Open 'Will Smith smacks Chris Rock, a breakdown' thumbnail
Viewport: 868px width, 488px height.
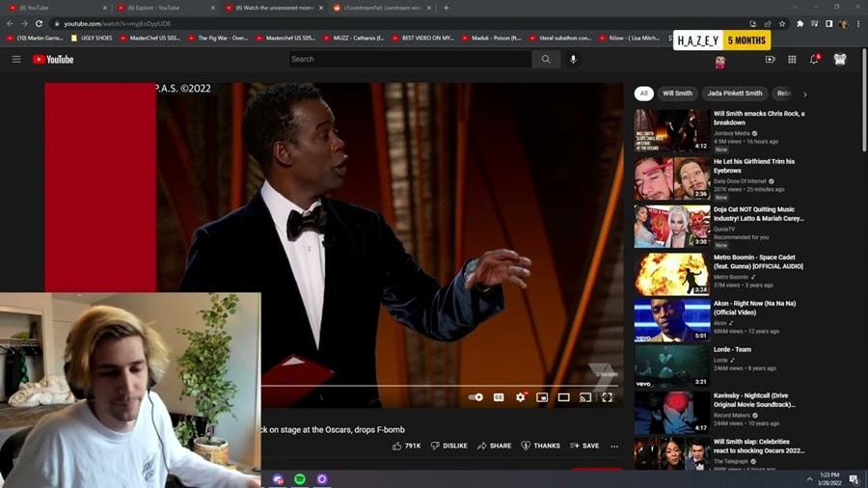pyautogui.click(x=672, y=130)
